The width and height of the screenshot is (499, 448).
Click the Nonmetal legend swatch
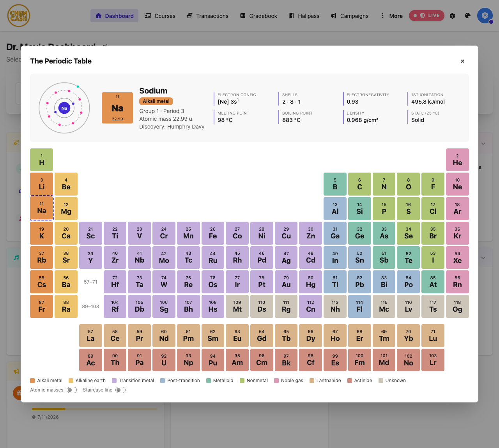242,381
